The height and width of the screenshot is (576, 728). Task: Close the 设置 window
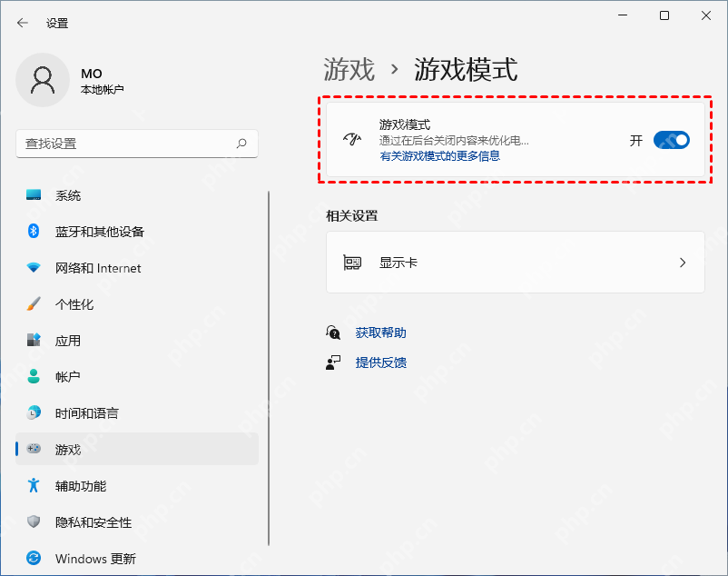tap(706, 15)
